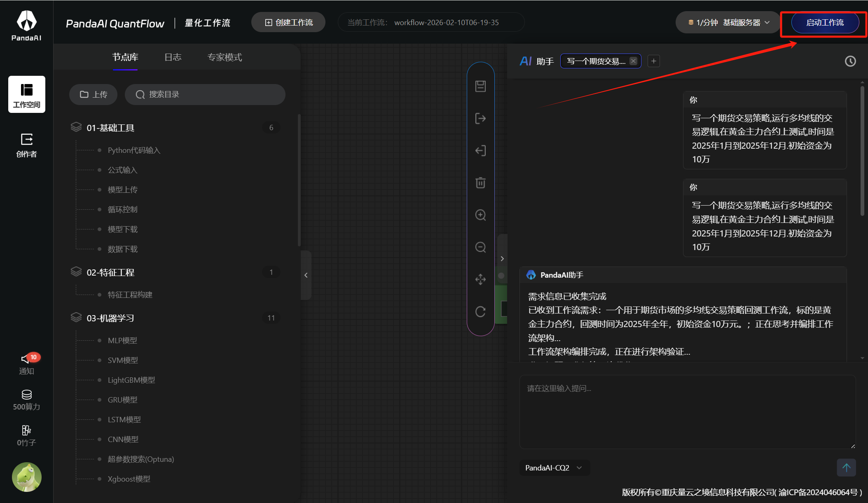Image resolution: width=868 pixels, height=503 pixels.
Task: Click the 搜索目录 search field
Action: click(205, 94)
